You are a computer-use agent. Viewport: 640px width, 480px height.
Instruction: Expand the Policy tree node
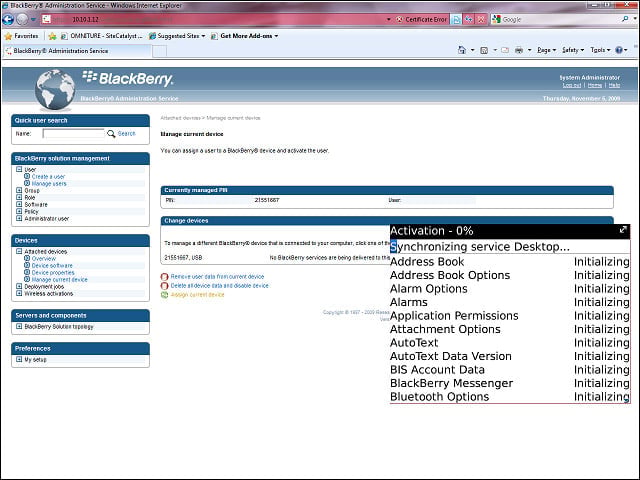point(19,211)
